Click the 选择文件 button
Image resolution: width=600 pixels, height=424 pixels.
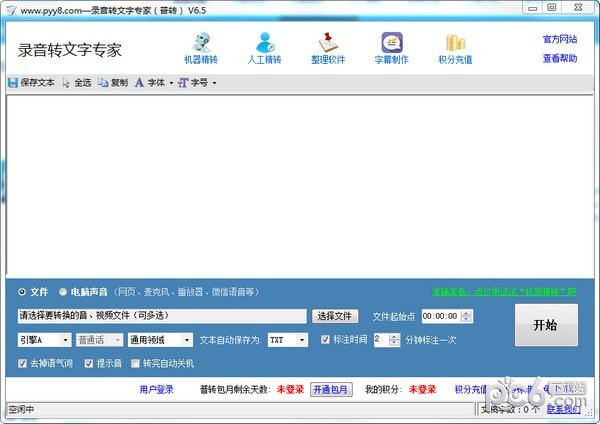335,316
